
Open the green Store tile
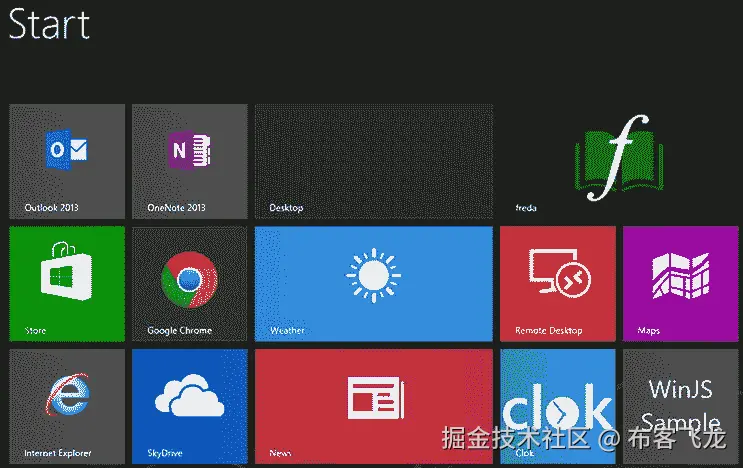67,284
